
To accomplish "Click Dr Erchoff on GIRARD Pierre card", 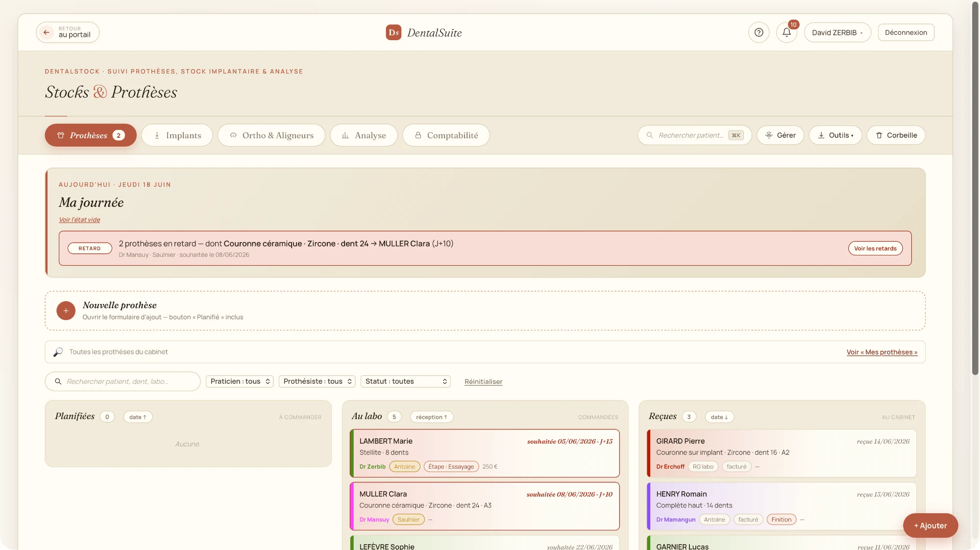I will pyautogui.click(x=670, y=467).
